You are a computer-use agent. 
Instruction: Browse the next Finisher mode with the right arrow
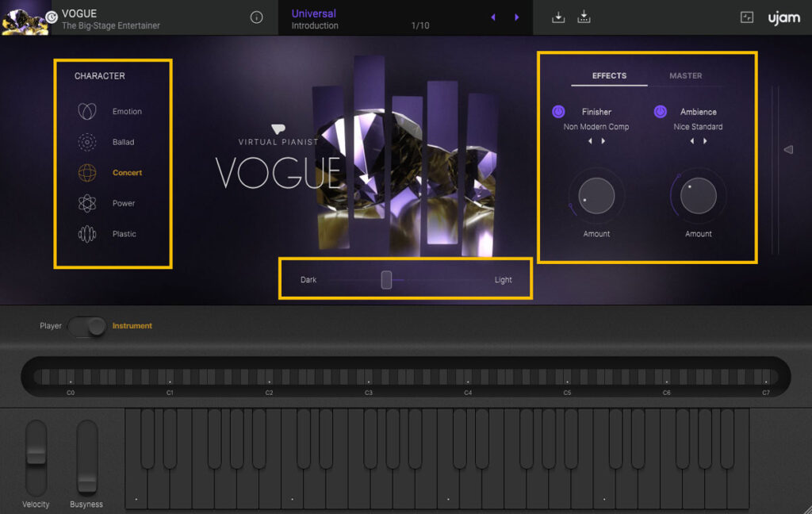[x=603, y=140]
